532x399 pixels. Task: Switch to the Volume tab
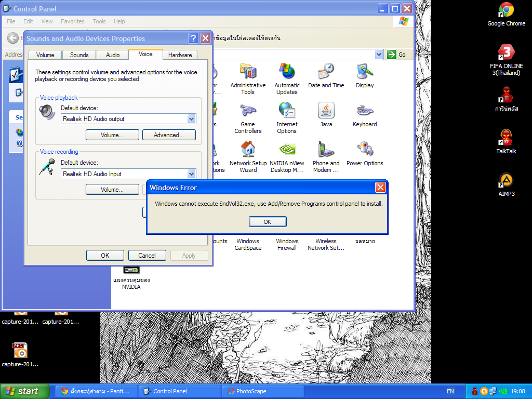click(45, 55)
